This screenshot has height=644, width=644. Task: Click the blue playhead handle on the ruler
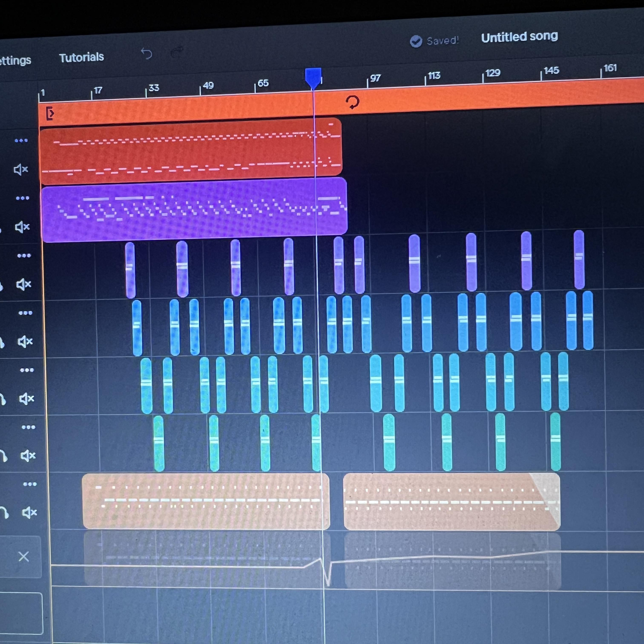[313, 78]
